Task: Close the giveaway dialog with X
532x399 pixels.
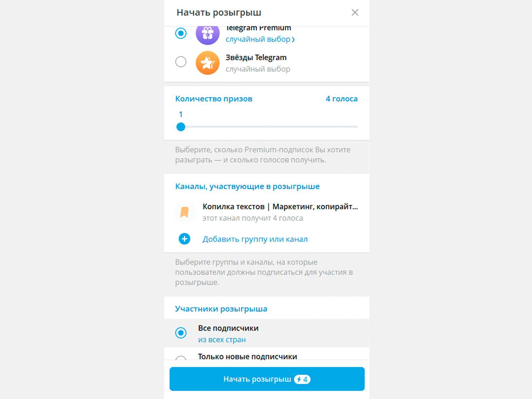Action: [x=355, y=13]
